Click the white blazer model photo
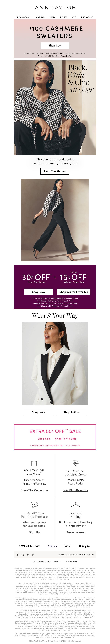Screen dimensions: 110x644 [55, 363]
